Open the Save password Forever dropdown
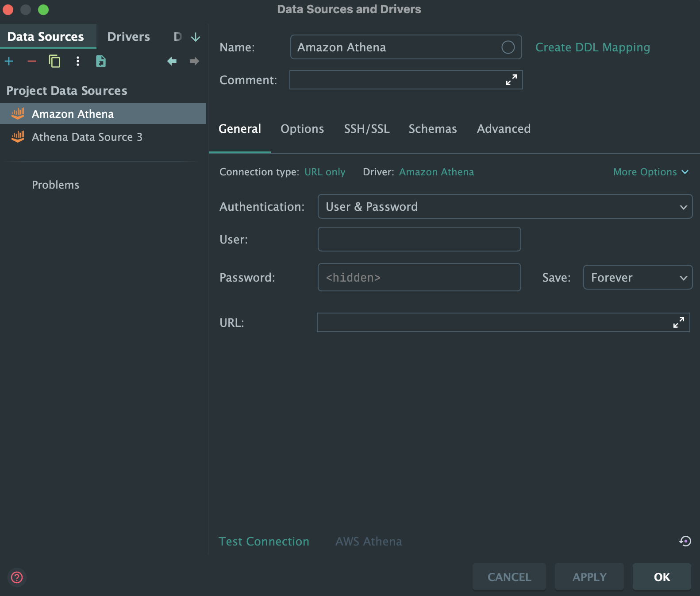Screen dimensions: 700x596 [638, 277]
